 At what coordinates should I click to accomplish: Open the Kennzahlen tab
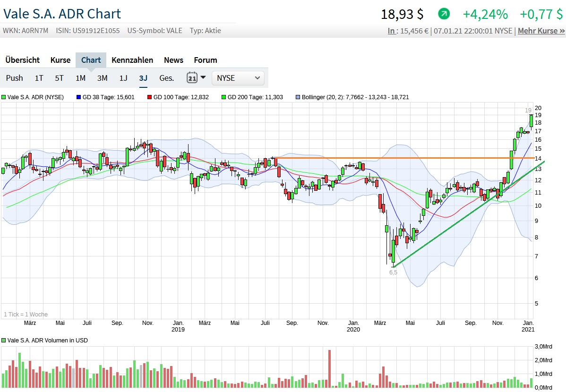[x=132, y=60]
